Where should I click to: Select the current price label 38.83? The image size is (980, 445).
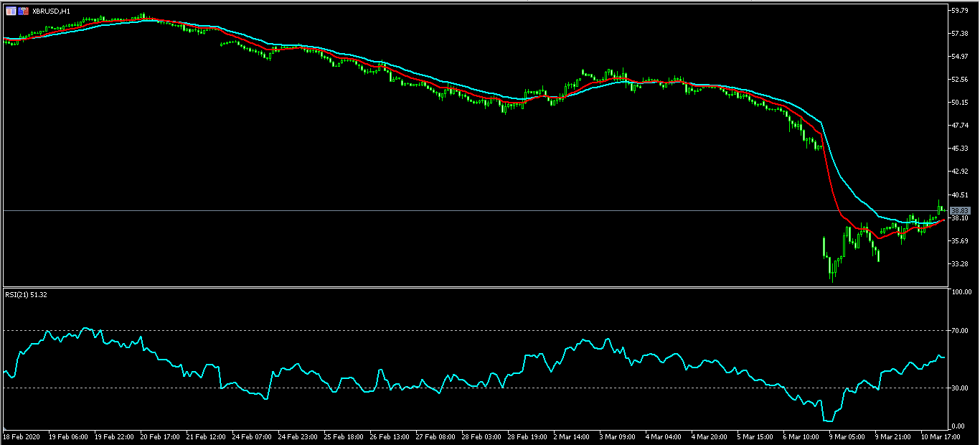tap(960, 211)
